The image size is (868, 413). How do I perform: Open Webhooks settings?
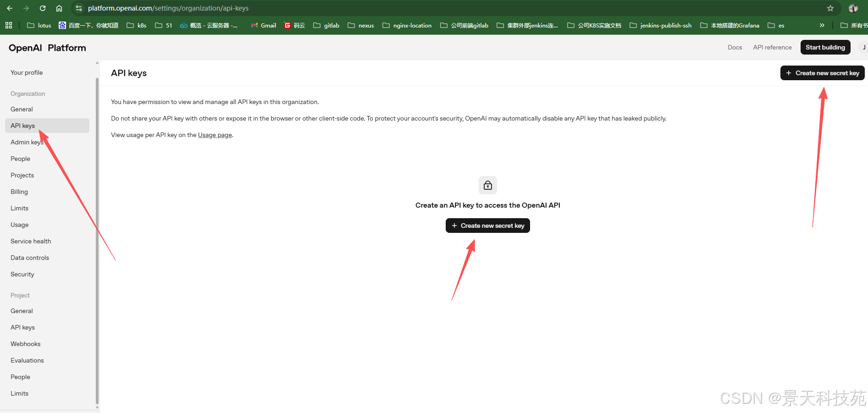click(x=26, y=344)
